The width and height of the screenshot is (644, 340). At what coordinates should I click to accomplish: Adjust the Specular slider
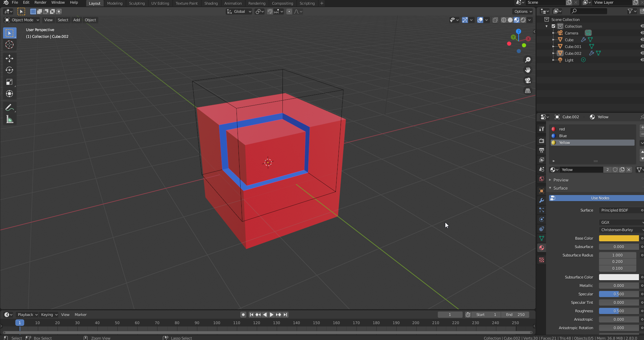[x=619, y=294]
